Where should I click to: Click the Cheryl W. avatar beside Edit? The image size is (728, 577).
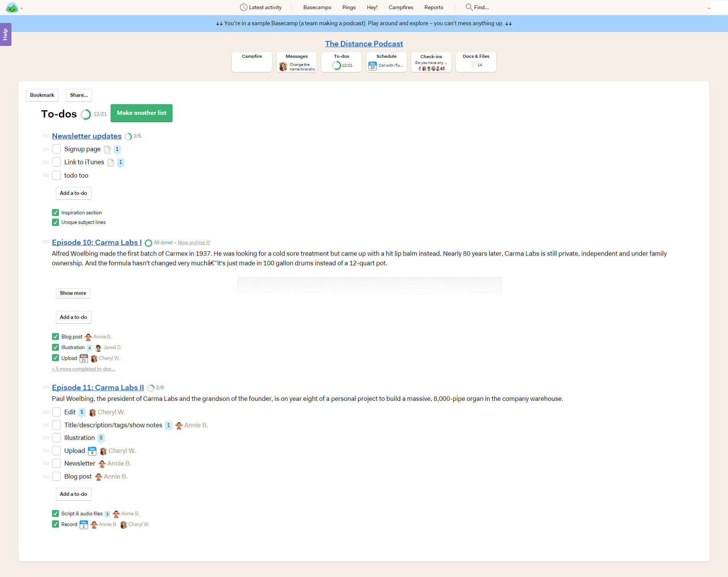pyautogui.click(x=93, y=412)
